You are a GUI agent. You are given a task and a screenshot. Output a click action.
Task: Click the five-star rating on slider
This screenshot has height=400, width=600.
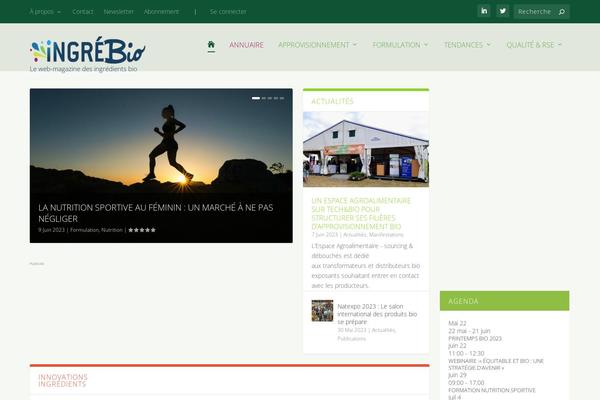pyautogui.click(x=142, y=230)
